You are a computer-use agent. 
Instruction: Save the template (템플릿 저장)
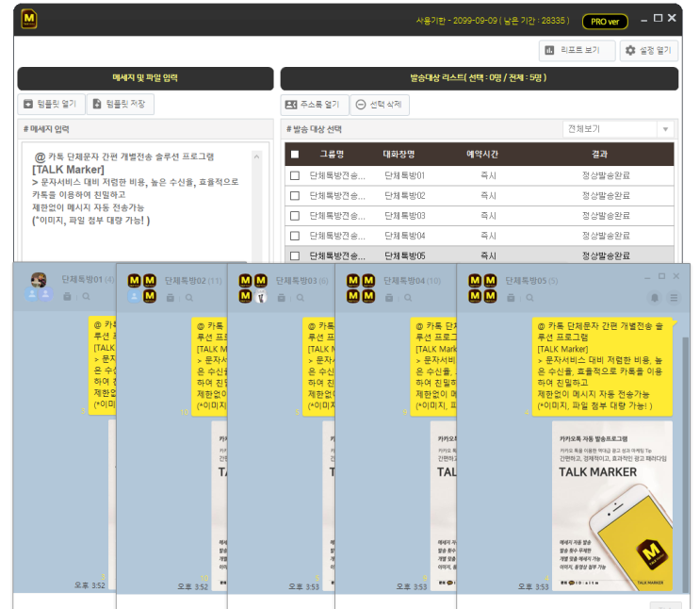(x=120, y=104)
